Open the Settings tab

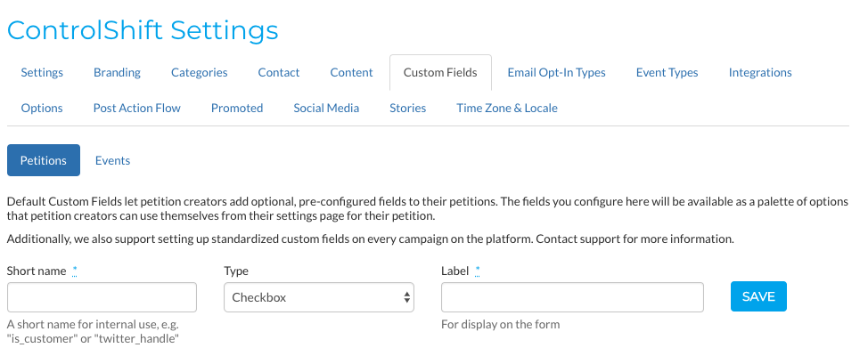(x=42, y=72)
